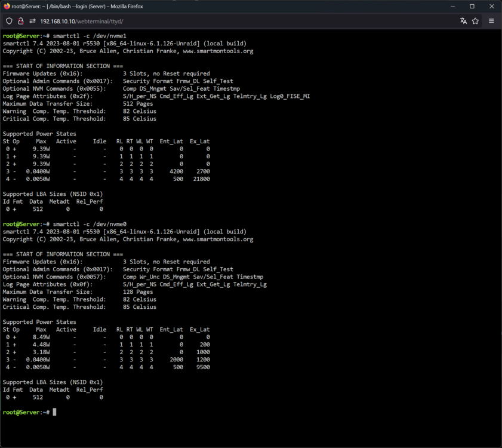The height and width of the screenshot is (448, 502).
Task: Click the '4200' entry latency value
Action: pos(177,171)
